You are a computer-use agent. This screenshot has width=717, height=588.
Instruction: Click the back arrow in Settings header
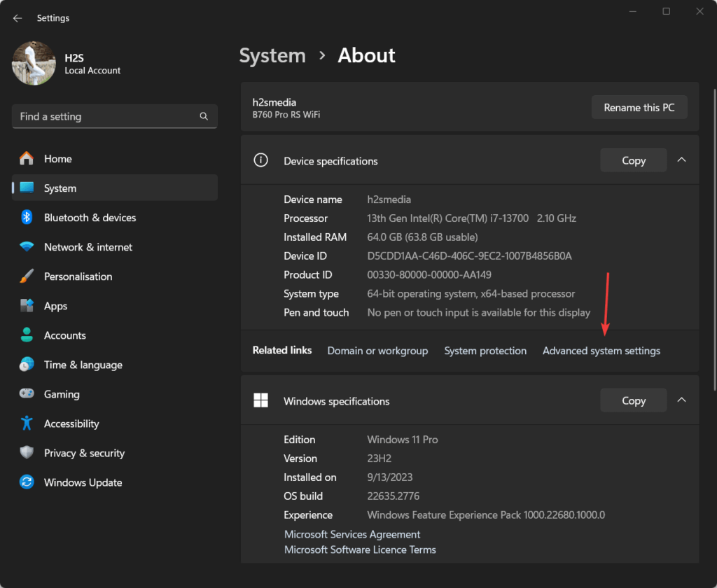(18, 18)
